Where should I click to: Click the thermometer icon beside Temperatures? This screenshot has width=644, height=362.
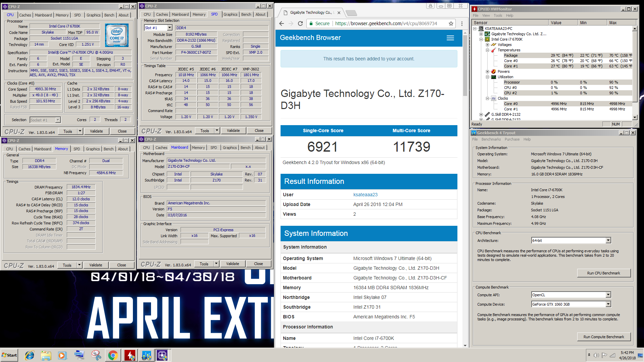tap(494, 50)
